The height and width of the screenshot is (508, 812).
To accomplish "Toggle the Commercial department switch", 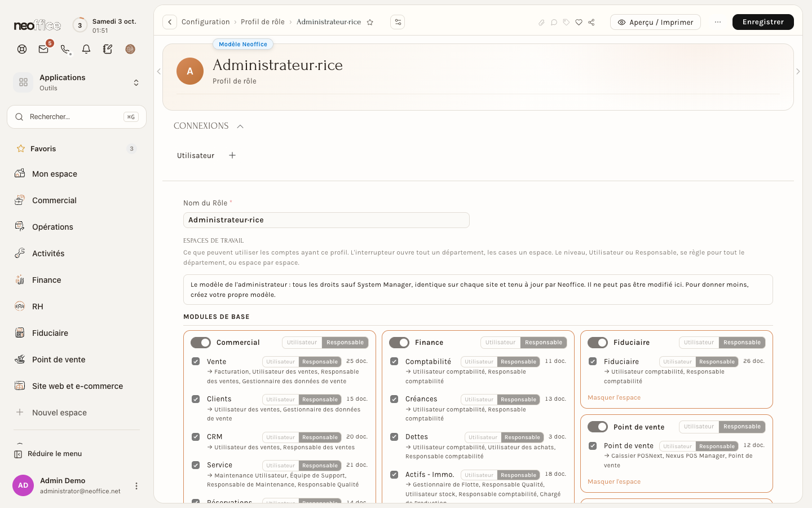I will click(201, 343).
